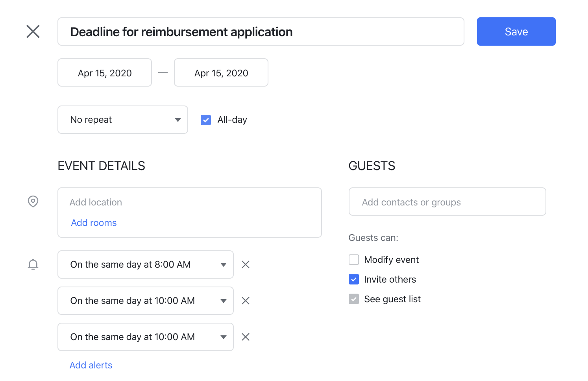Open the 10:00 AM alert dropdown just above Add alerts
Viewport: 588px width, 381px height.
[x=146, y=337]
